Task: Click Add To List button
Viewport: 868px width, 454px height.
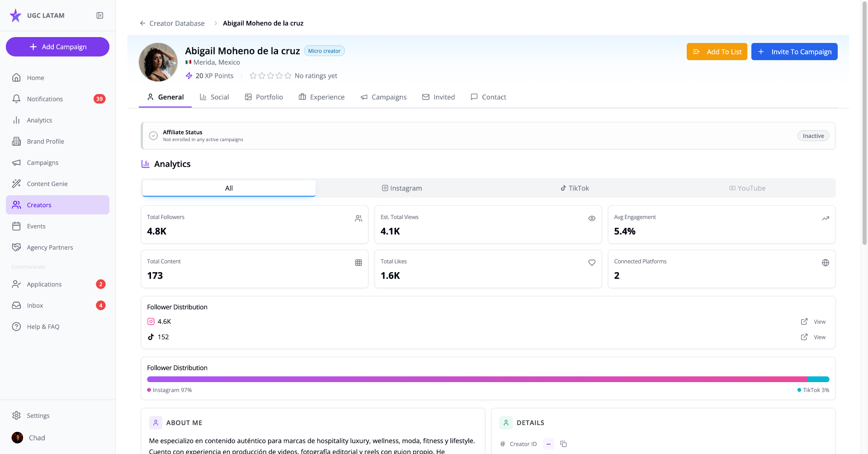Action: [717, 52]
